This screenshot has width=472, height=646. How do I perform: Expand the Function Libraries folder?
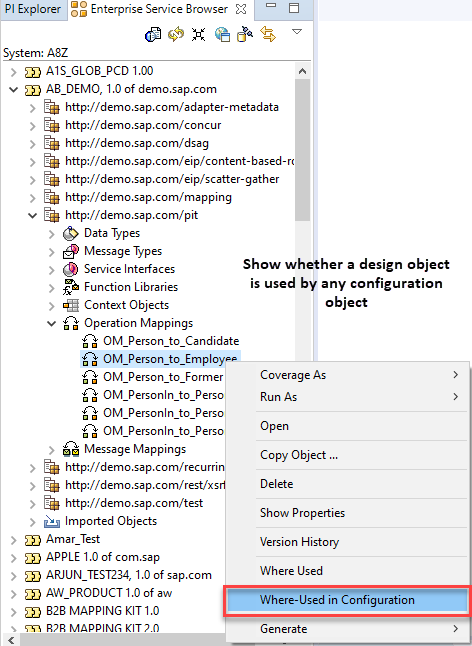(51, 288)
